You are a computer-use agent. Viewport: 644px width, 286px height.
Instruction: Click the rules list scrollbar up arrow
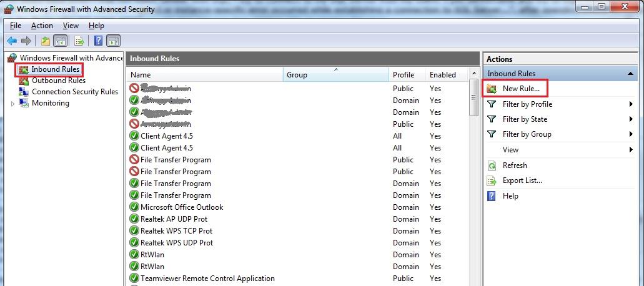click(474, 74)
